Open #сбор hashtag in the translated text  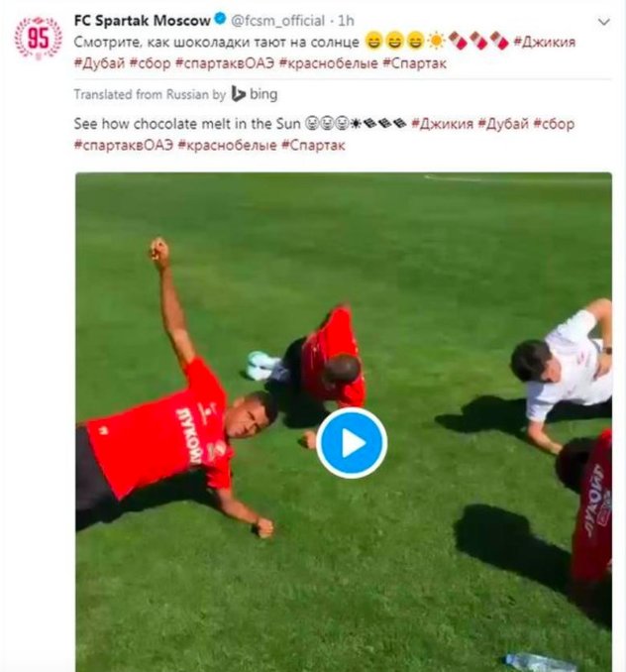(554, 124)
